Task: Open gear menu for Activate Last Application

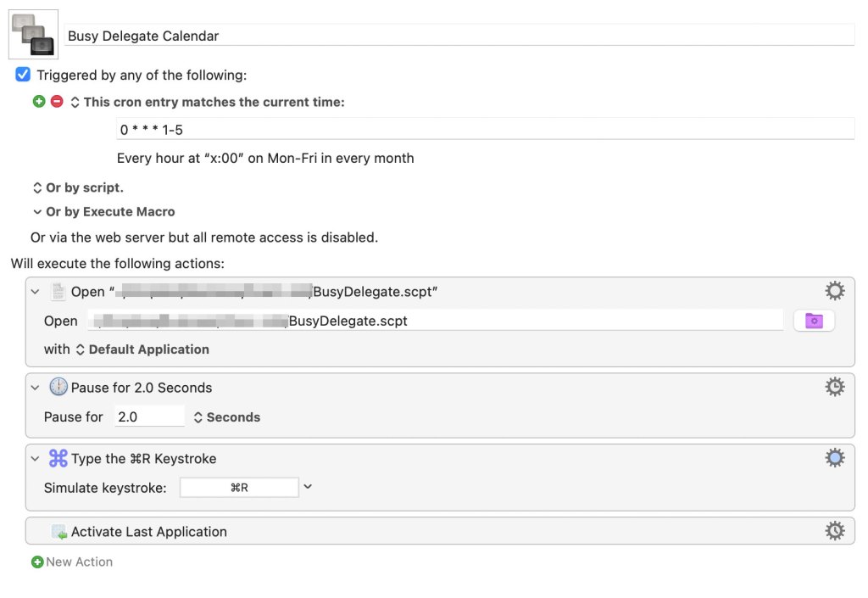Action: (835, 532)
